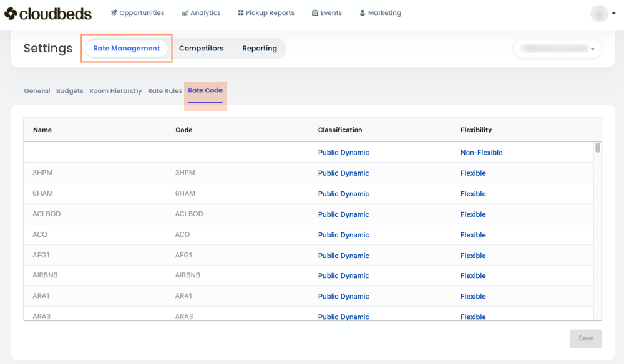
Task: Go to the Budgets sub-tab
Action: tap(69, 91)
